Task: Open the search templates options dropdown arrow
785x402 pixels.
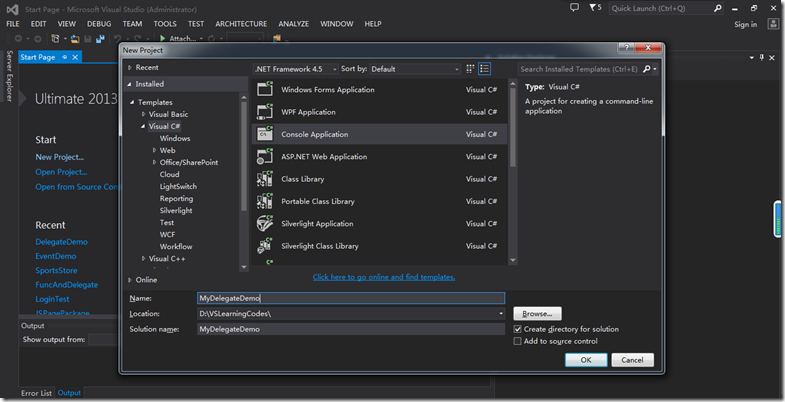Action: (655, 69)
